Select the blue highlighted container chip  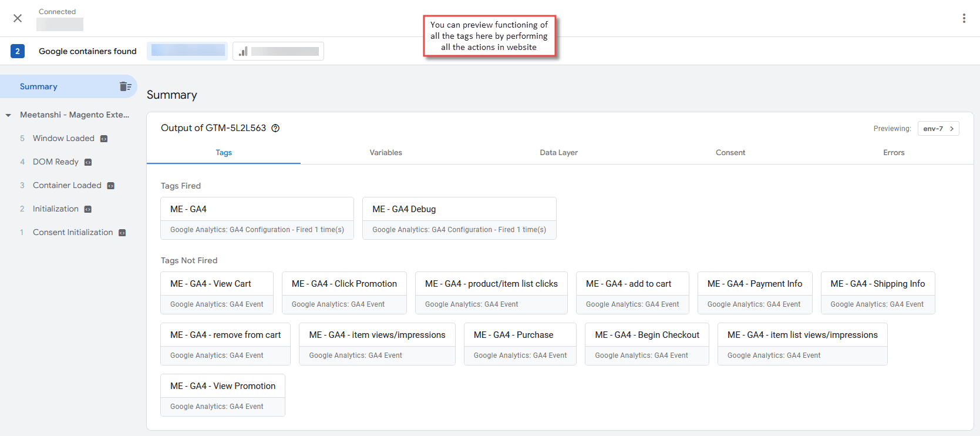[187, 51]
